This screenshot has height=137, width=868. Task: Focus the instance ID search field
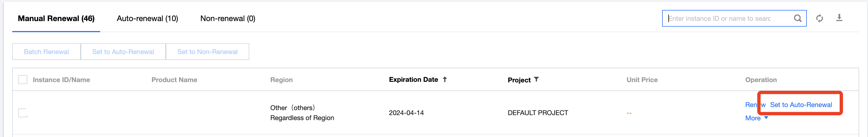pos(728,19)
